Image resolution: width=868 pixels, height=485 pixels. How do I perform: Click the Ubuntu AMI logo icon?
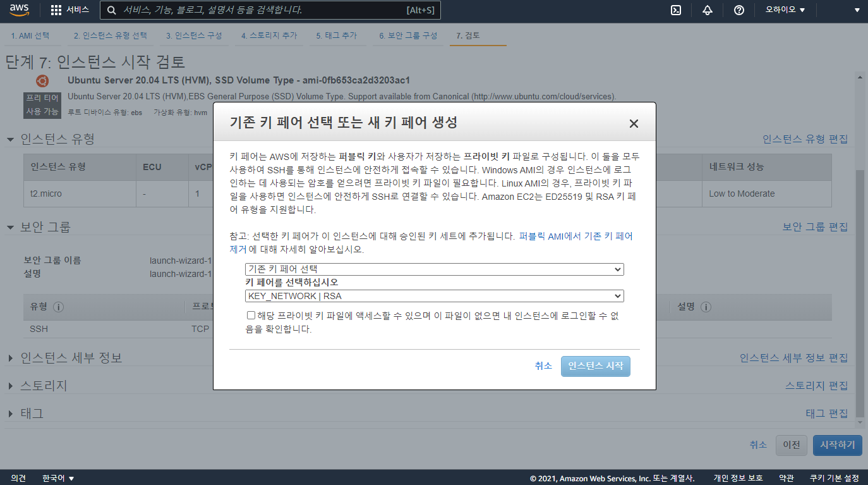(x=42, y=81)
